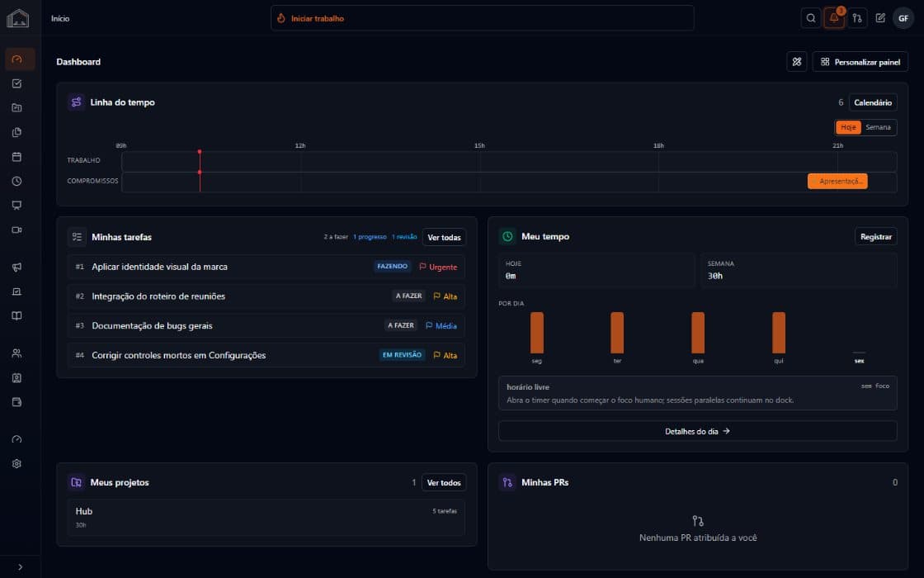The width and height of the screenshot is (924, 578).
Task: Open task 'Aplicar identidade visual da marca'
Action: (x=266, y=267)
